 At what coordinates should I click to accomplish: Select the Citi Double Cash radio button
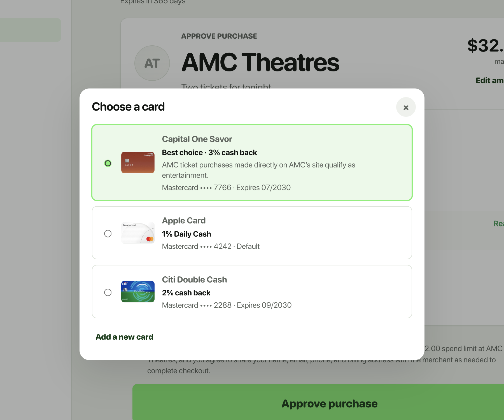coord(108,292)
